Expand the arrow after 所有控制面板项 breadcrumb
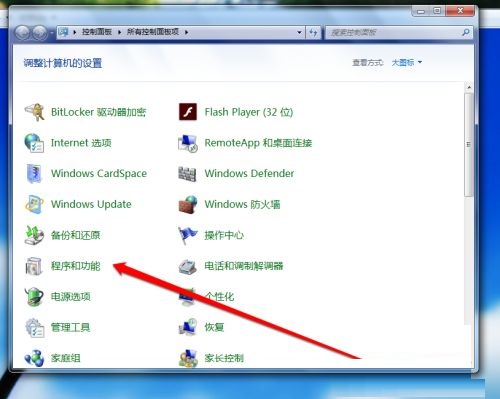The height and width of the screenshot is (399, 500). (x=187, y=32)
